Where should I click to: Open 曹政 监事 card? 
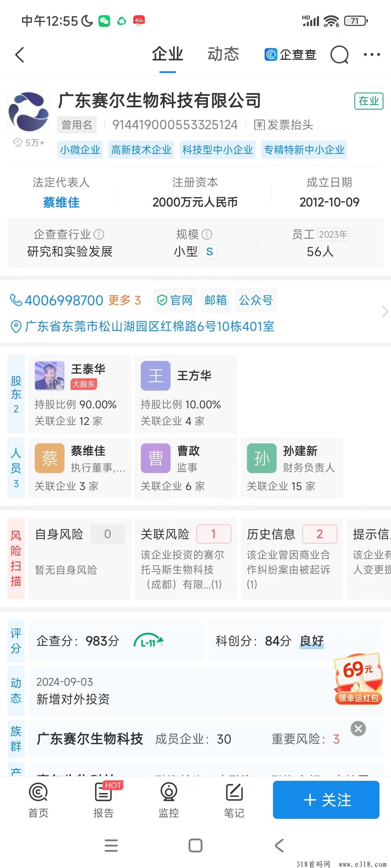tap(186, 468)
